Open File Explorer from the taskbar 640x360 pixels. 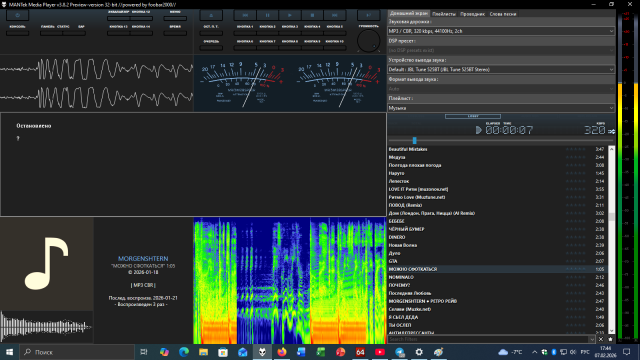tap(203, 352)
